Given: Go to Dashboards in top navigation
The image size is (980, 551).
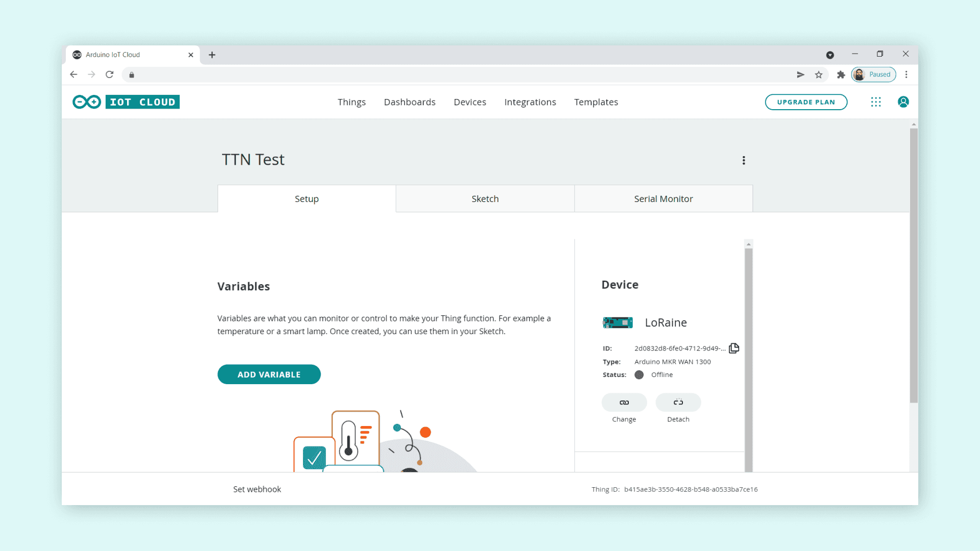Looking at the screenshot, I should tap(409, 102).
